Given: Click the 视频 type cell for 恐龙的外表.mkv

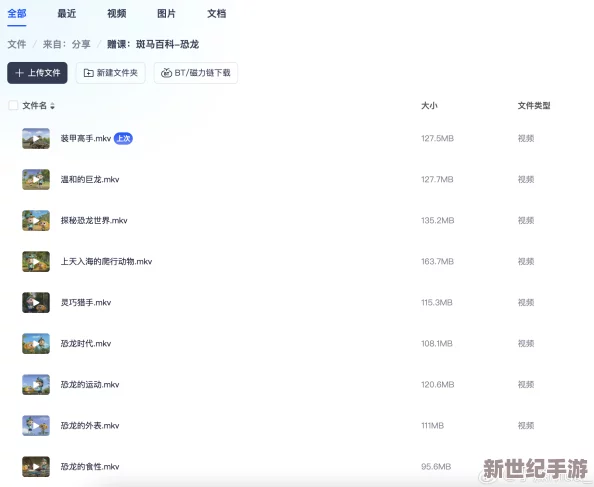Looking at the screenshot, I should (x=526, y=426).
